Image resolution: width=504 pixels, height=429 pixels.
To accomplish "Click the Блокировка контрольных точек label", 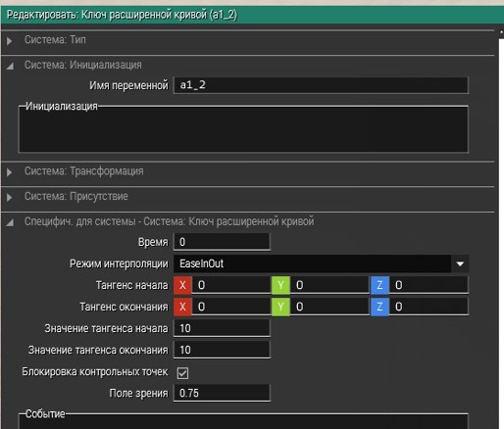I will [95, 372].
